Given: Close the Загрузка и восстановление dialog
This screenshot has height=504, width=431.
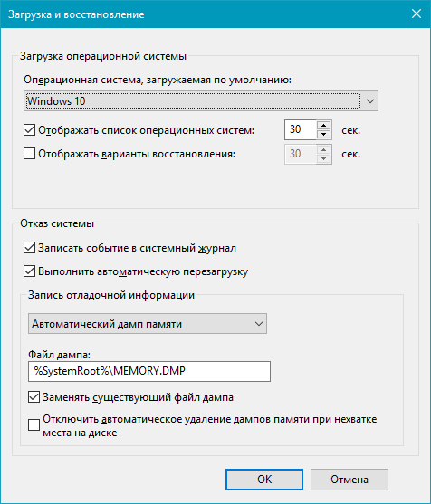Looking at the screenshot, I should pyautogui.click(x=417, y=14).
